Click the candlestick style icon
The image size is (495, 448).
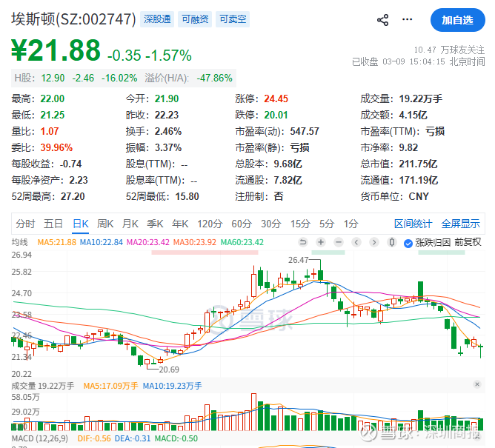coord(392,242)
